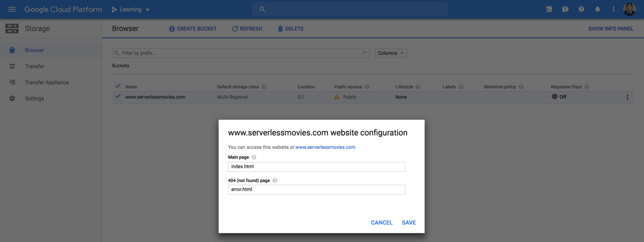Open the help question mark icon
The height and width of the screenshot is (242, 644).
click(581, 9)
